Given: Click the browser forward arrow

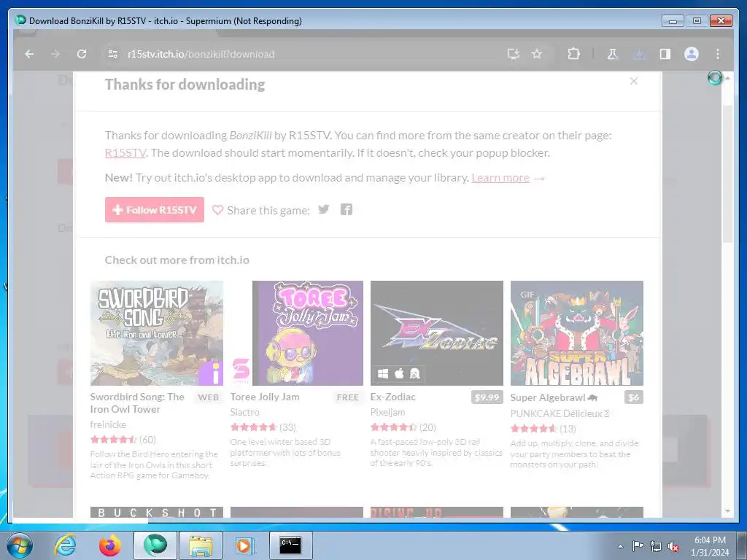Looking at the screenshot, I should click(x=55, y=54).
